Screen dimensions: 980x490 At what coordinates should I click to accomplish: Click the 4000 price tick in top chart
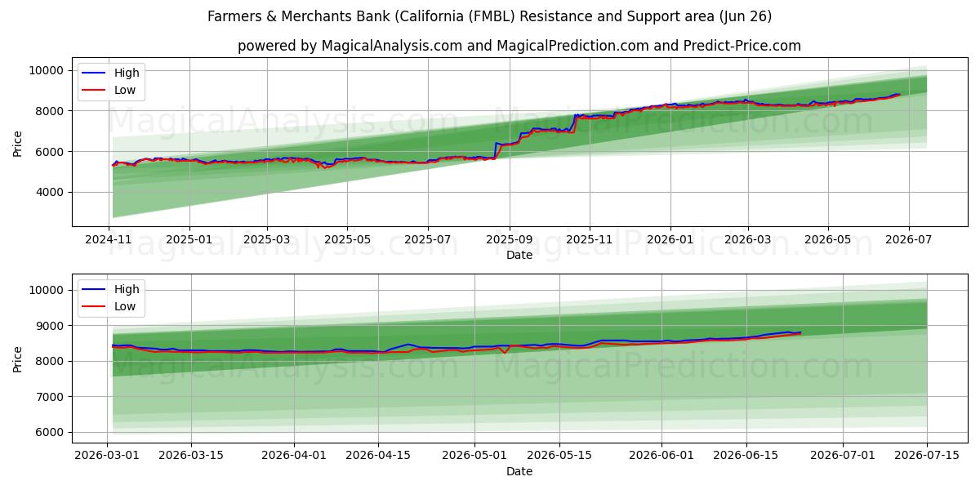coord(51,192)
